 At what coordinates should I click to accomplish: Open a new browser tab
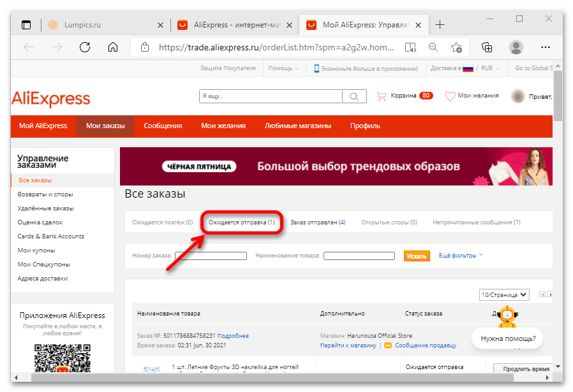[x=440, y=25]
